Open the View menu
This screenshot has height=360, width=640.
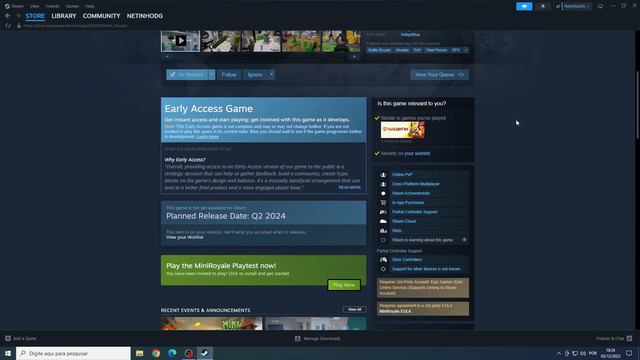point(35,6)
